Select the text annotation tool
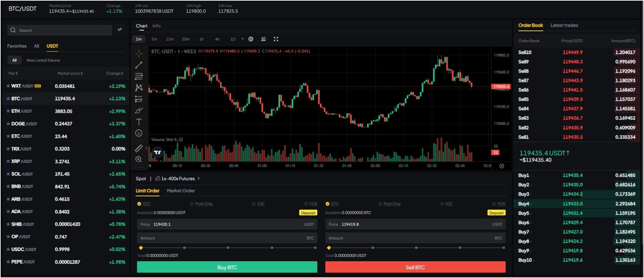Viewport: 644px width, 278px height. (x=139, y=122)
